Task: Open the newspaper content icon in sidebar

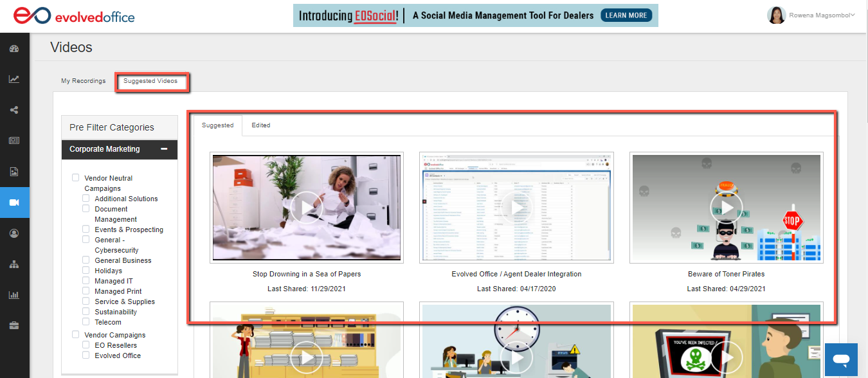Action: pyautogui.click(x=14, y=141)
